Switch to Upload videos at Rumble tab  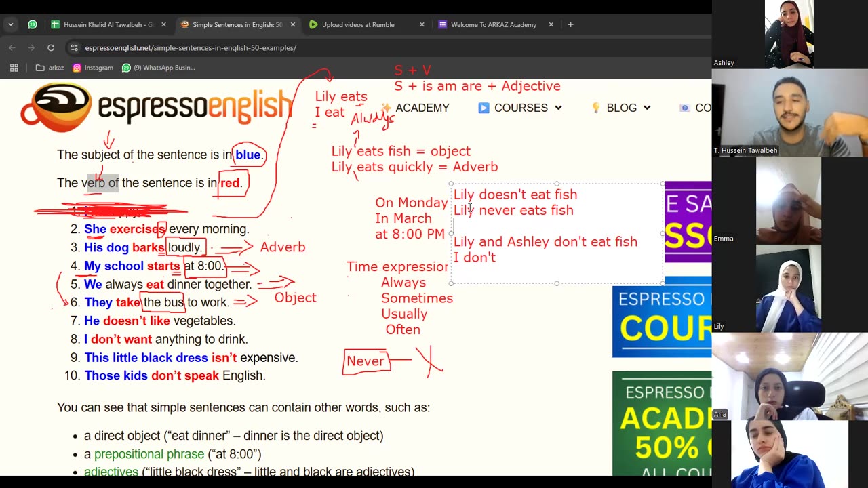click(x=358, y=24)
